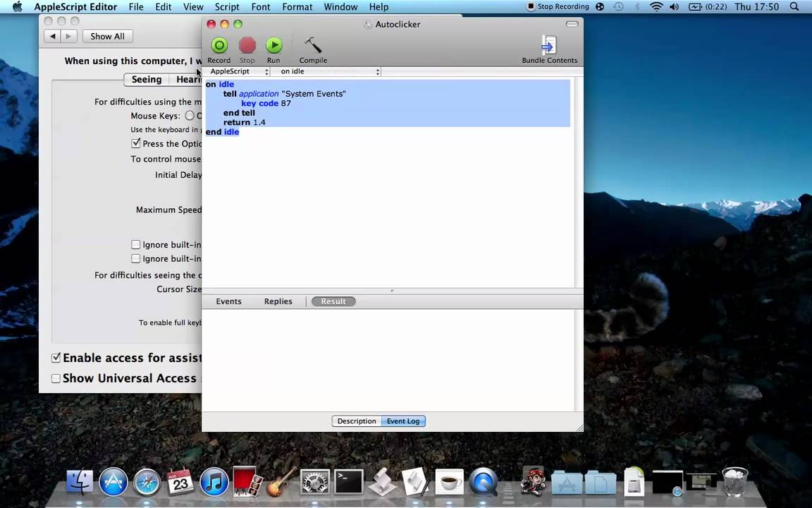Open Spotlight search magnifier
Image resolution: width=812 pixels, height=508 pixels.
point(794,7)
